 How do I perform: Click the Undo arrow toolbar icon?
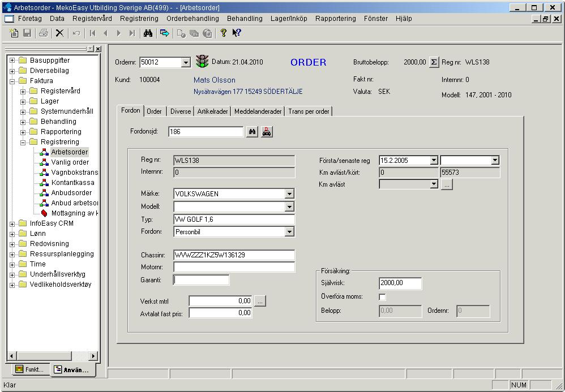76,33
